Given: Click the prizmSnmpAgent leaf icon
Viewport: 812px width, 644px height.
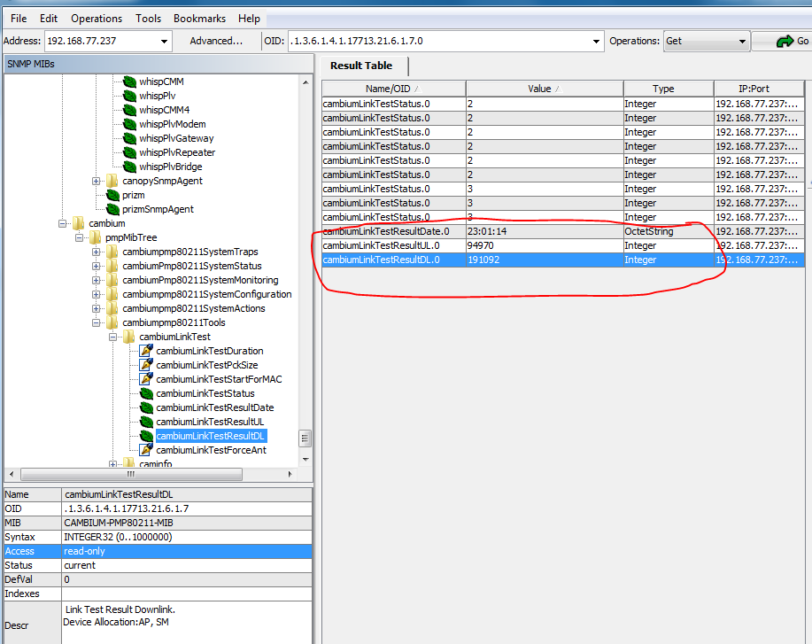Looking at the screenshot, I should [112, 209].
